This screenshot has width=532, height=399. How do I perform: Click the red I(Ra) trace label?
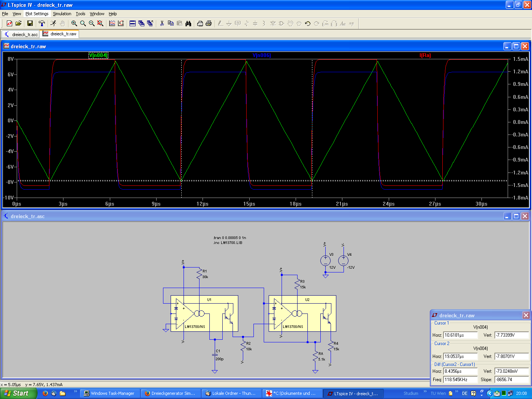pos(425,55)
